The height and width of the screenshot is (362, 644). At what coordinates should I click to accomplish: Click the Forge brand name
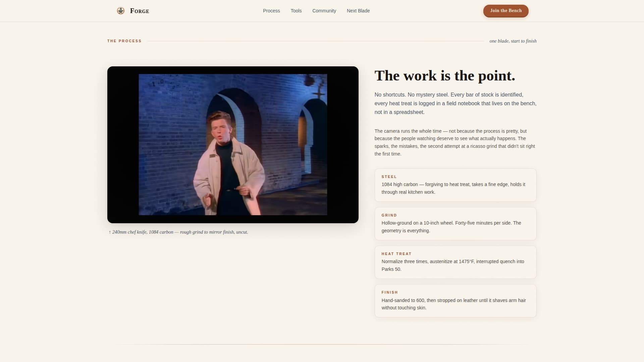coord(140,11)
